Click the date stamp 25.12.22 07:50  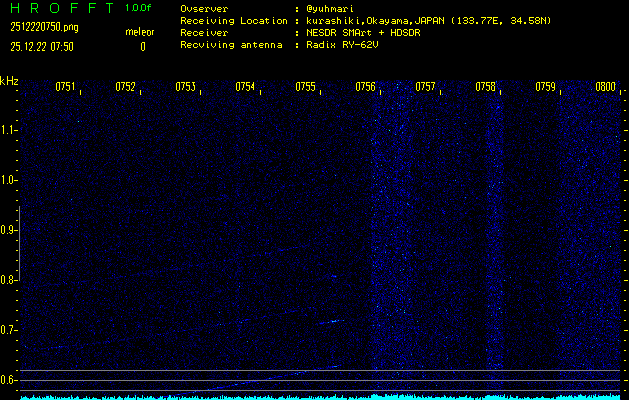pos(42,47)
